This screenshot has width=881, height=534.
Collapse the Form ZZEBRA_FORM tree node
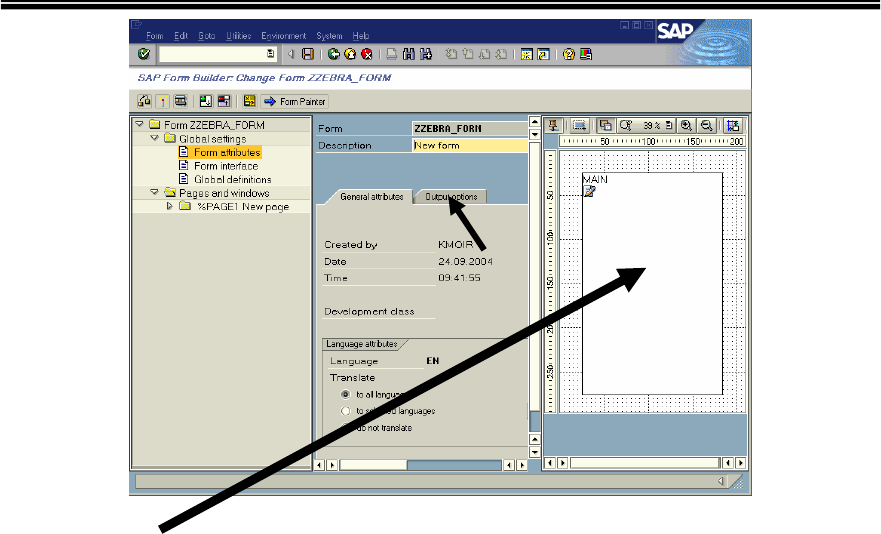pos(140,124)
